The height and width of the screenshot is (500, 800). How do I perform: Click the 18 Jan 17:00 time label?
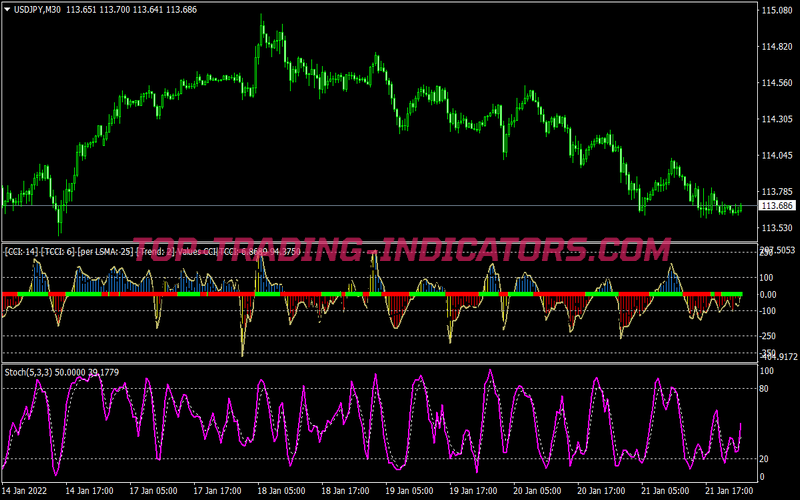[345, 491]
